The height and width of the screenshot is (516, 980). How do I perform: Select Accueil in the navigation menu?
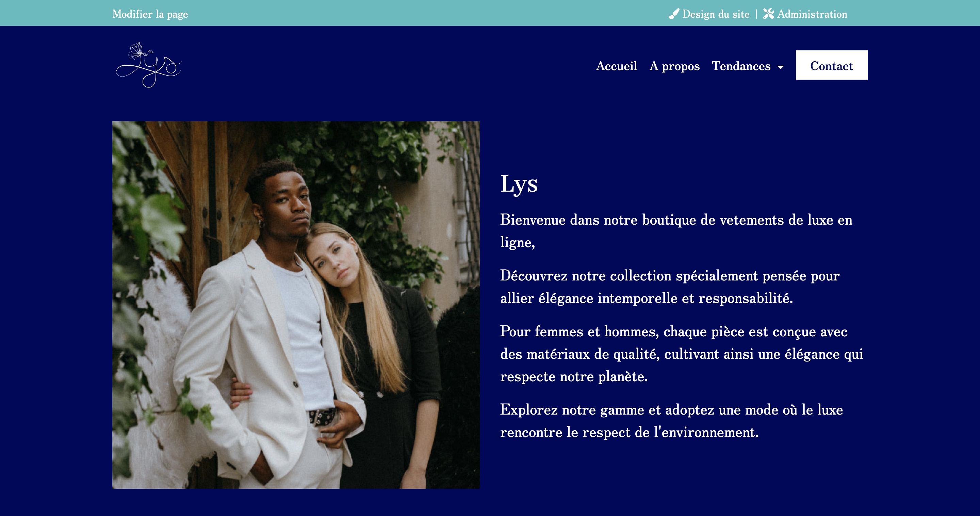click(616, 66)
